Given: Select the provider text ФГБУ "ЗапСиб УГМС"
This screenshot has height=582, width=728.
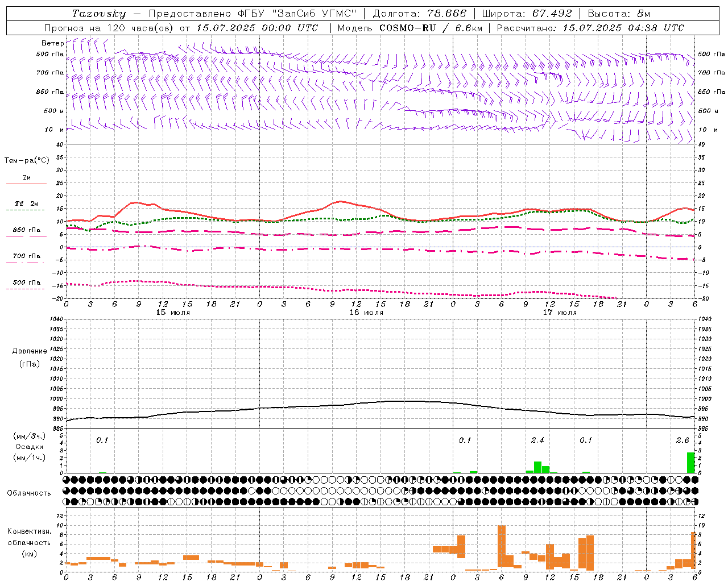Looking at the screenshot, I should (299, 14).
